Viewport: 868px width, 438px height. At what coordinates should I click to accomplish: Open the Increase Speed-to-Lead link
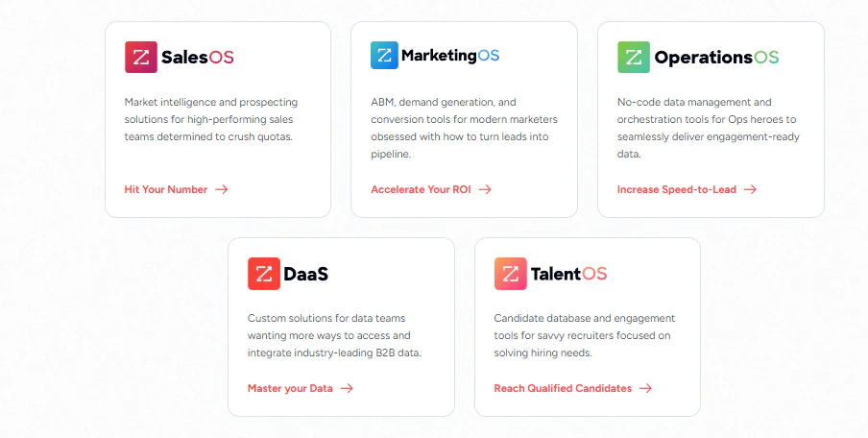click(677, 189)
